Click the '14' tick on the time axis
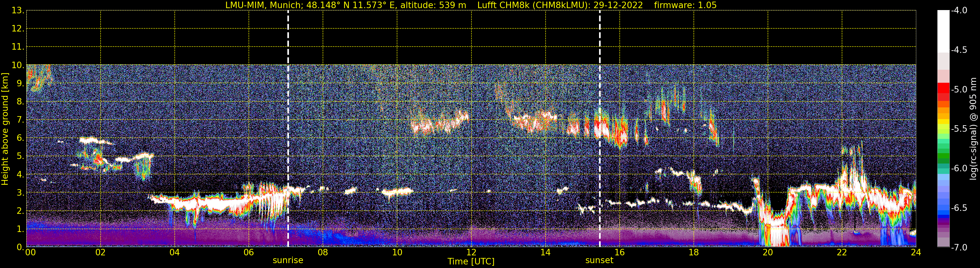The height and width of the screenshot is (268, 980). point(545,252)
